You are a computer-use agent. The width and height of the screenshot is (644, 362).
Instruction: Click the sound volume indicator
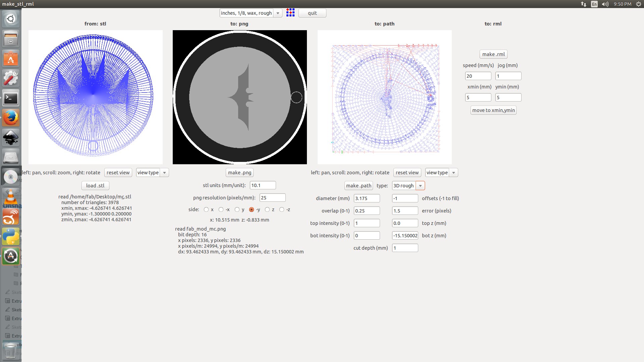[605, 4]
